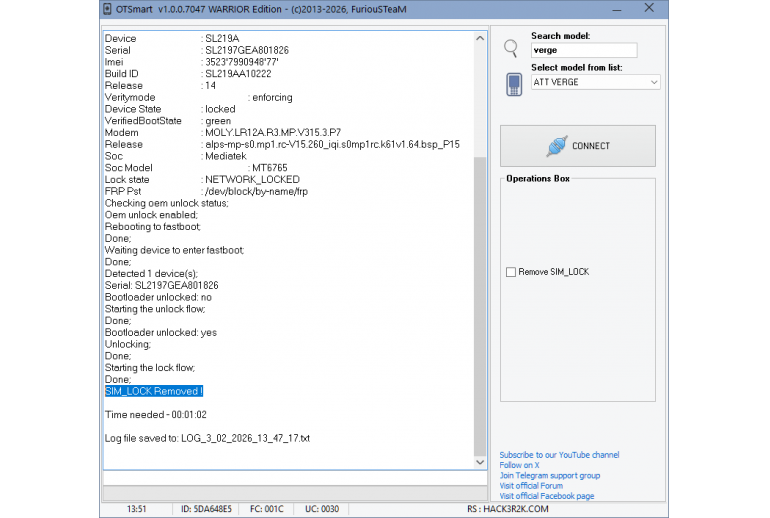The width and height of the screenshot is (770, 518).
Task: Enable the Remove SIM_LOCK checkbox
Action: coord(511,272)
